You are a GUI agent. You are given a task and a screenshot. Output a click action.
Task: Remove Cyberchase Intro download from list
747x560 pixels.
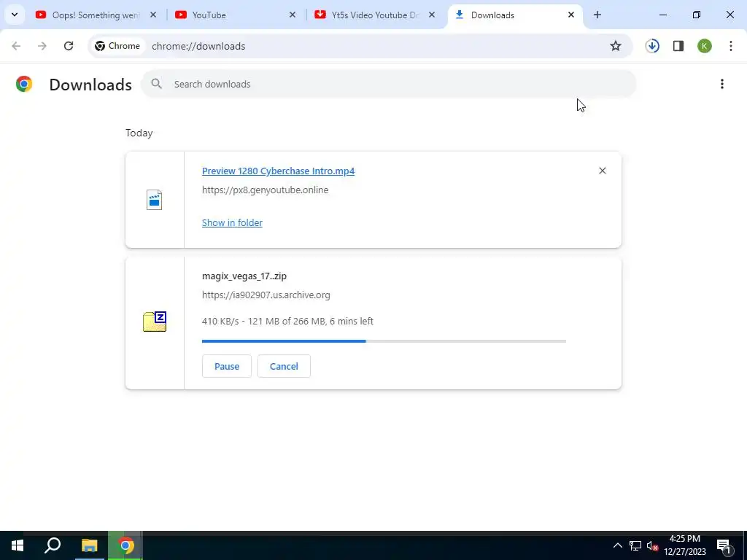tap(602, 171)
